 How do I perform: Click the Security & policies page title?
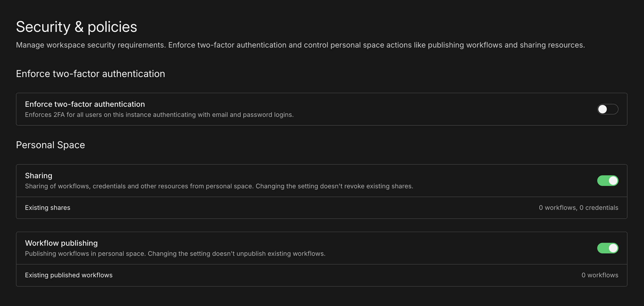tap(77, 26)
